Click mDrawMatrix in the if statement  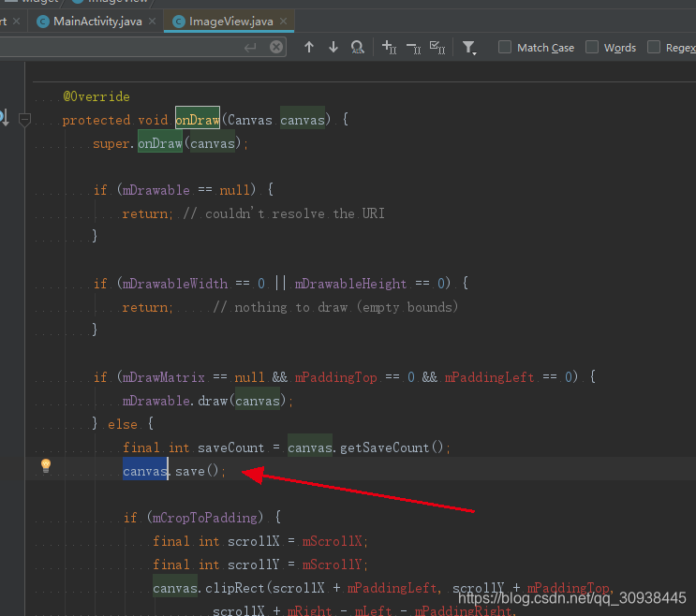(163, 377)
